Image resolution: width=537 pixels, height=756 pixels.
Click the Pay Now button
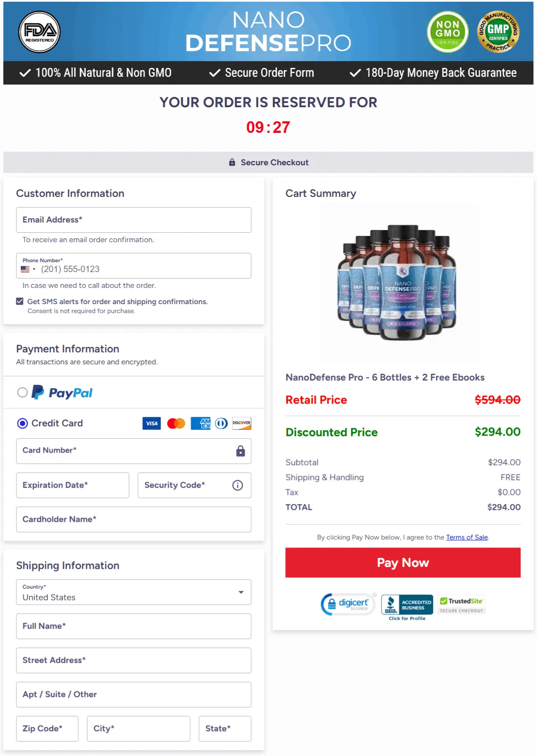tap(403, 563)
